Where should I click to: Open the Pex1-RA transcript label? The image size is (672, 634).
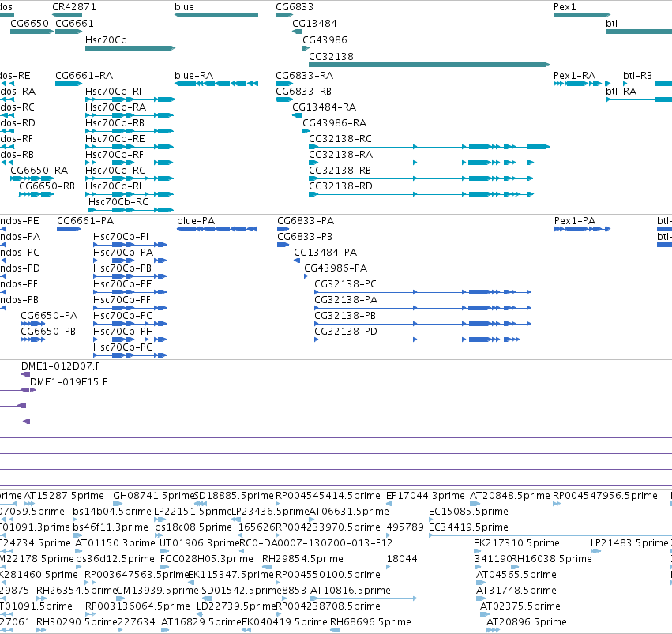[x=574, y=76]
